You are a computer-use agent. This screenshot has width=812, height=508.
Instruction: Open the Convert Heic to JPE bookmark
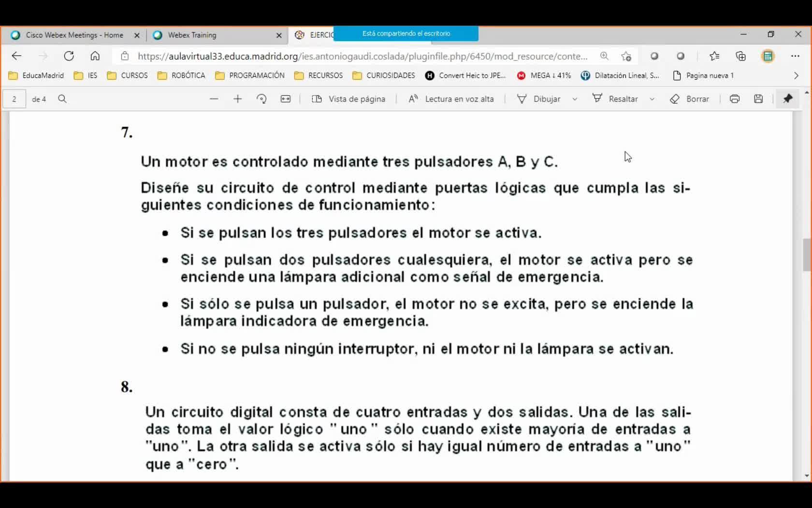pyautogui.click(x=465, y=75)
